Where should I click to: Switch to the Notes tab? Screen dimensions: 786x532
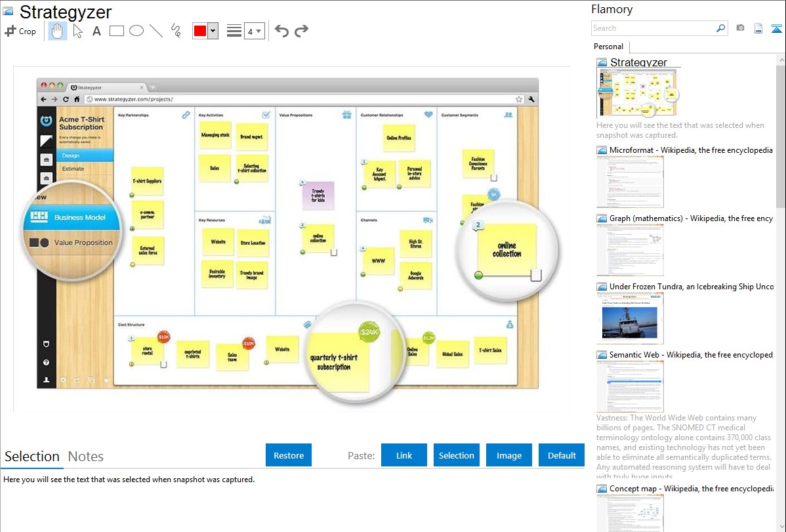pos(86,457)
